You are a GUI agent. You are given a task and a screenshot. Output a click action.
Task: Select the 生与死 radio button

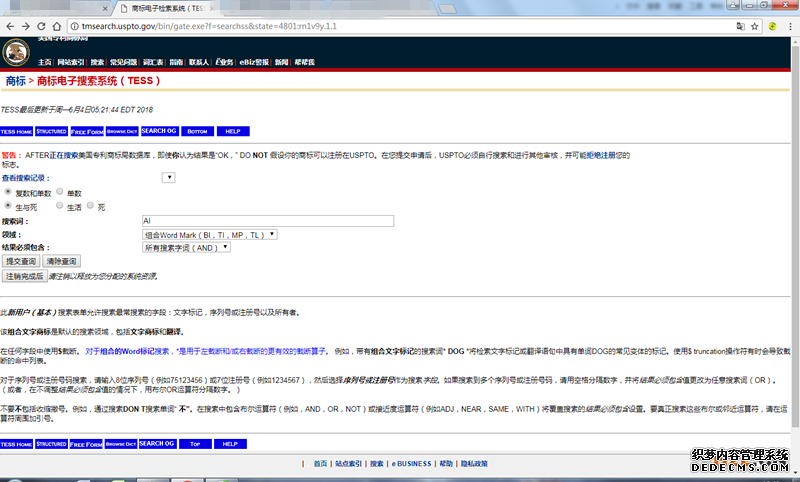[x=8, y=205]
